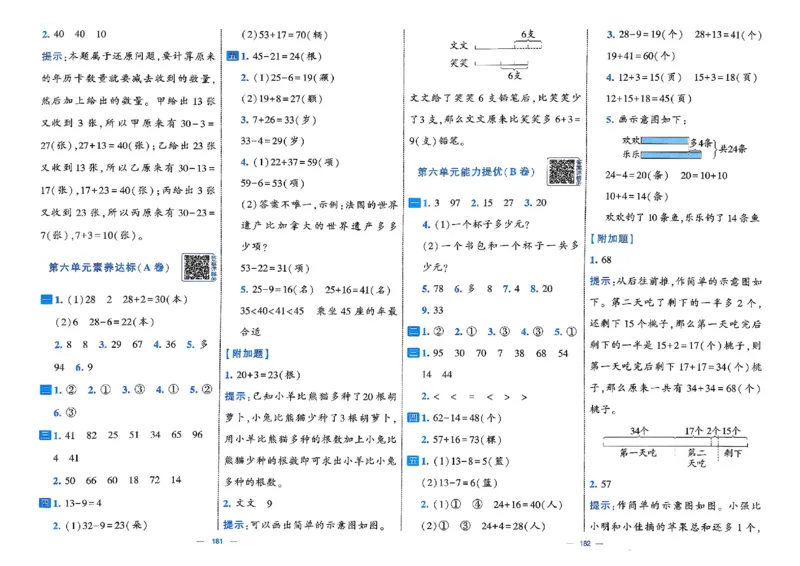Select the top answer line 2. 40 40 10
The height and width of the screenshot is (566, 800).
74,34
